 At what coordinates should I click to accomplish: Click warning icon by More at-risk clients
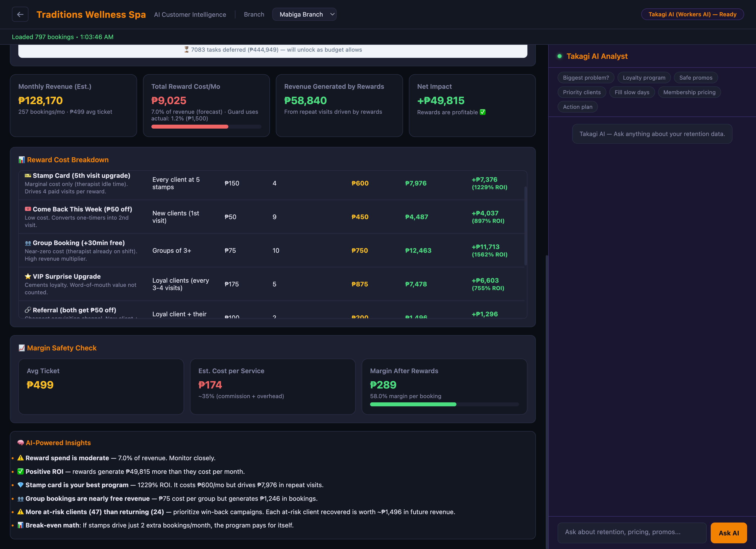(21, 512)
